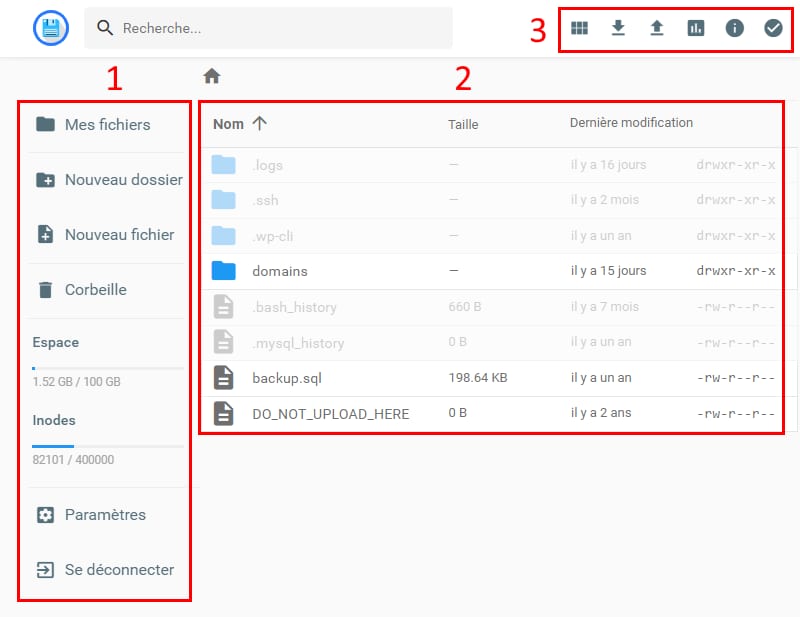Click Se déconnecter to log out

tap(119, 570)
